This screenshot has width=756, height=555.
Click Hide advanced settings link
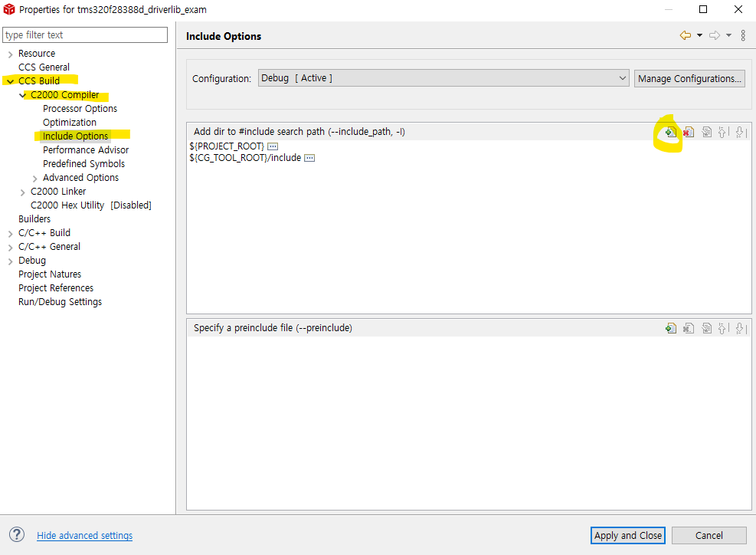pos(84,535)
